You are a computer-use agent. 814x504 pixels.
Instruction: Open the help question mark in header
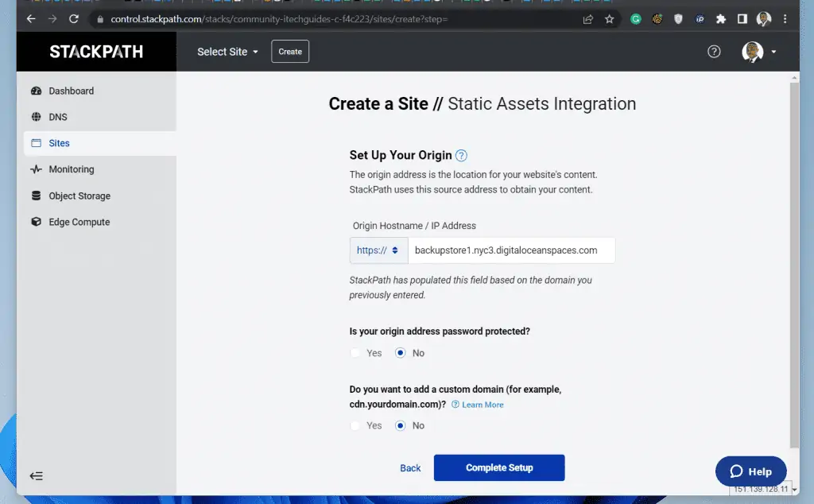[714, 52]
